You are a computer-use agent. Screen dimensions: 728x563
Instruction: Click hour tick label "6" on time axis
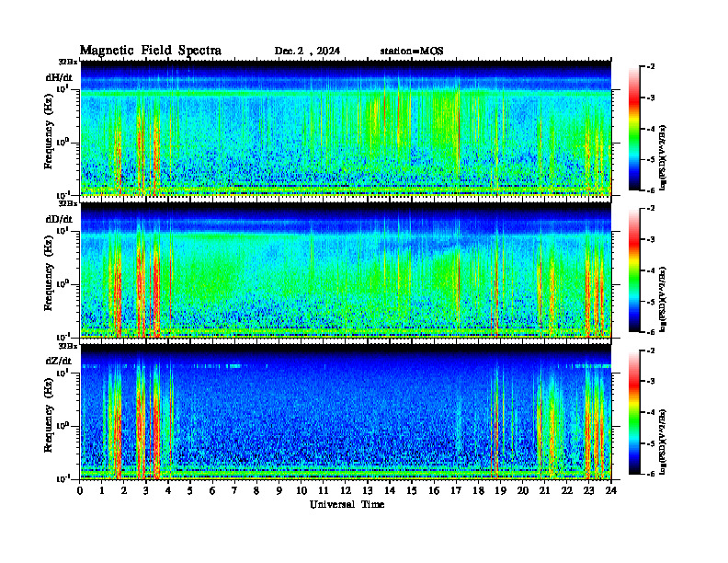pyautogui.click(x=212, y=490)
